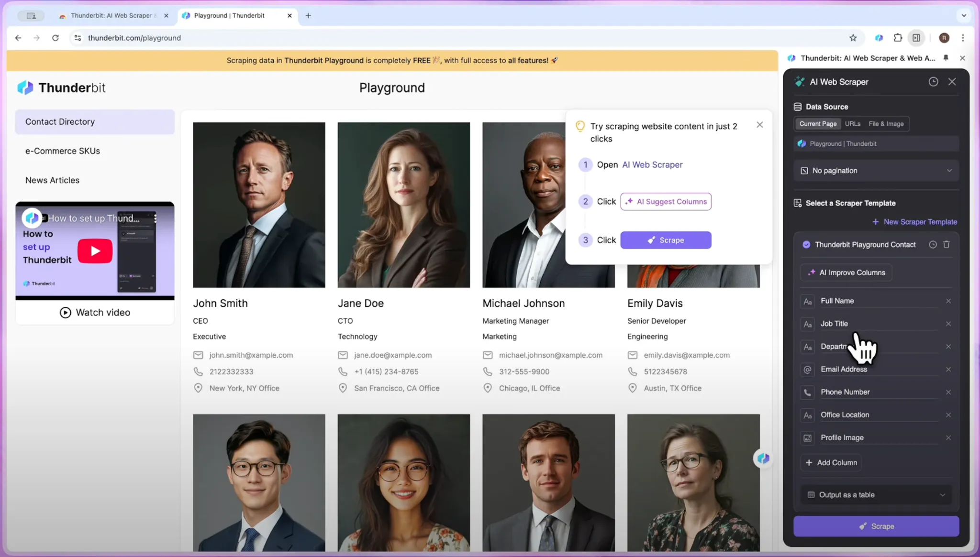This screenshot has width=980, height=557.
Task: Remove the Full Name column
Action: coord(948,301)
